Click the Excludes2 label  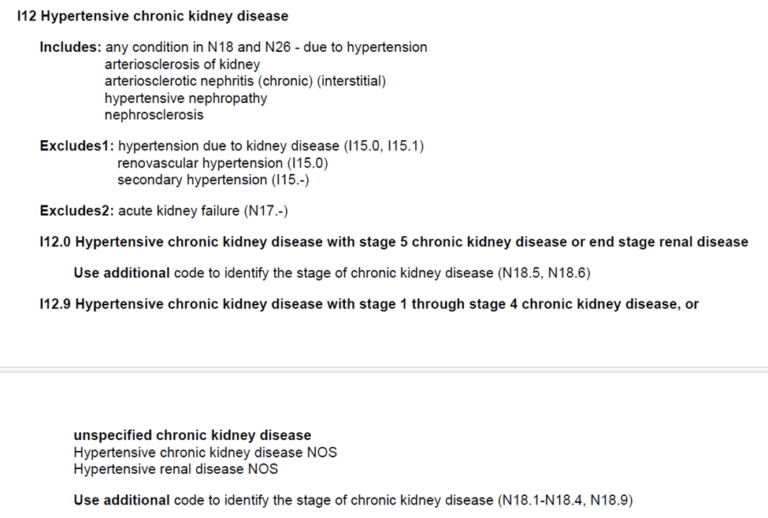(77, 211)
